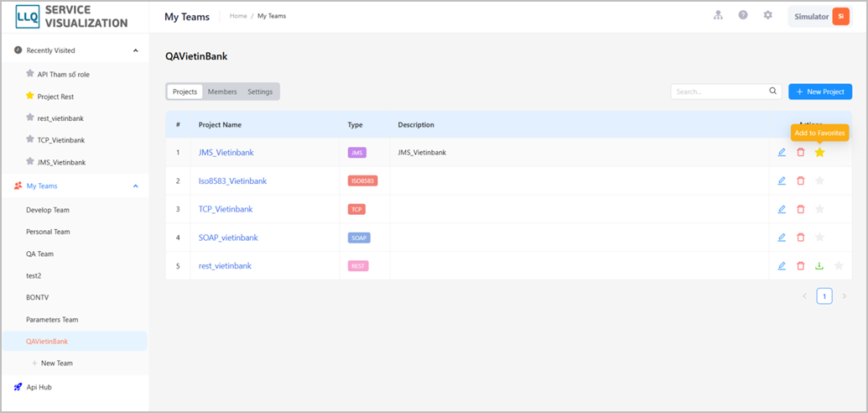Screen dimensions: 868x413
Task: Open JMS_Vietinbank project link
Action: (226, 153)
